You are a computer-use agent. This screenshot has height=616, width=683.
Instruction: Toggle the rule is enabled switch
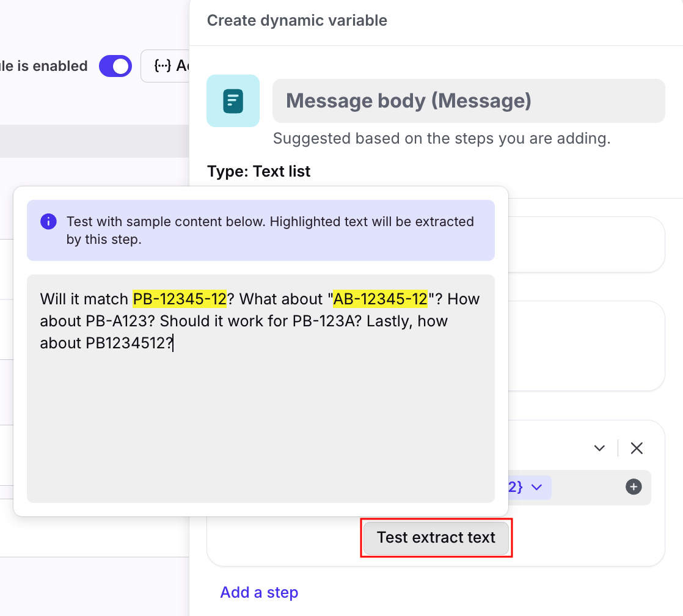115,66
